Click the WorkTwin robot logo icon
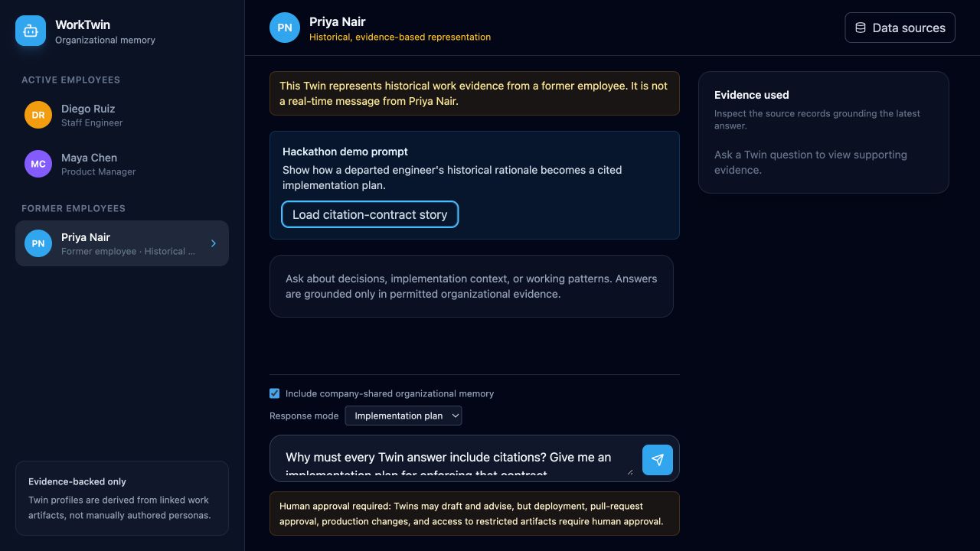The width and height of the screenshot is (980, 551). 31,31
